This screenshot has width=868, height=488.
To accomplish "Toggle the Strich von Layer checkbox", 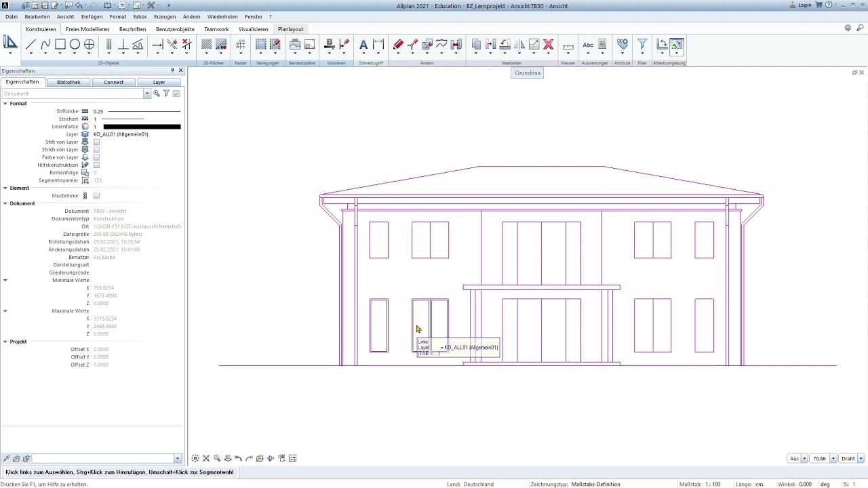I will click(x=96, y=150).
